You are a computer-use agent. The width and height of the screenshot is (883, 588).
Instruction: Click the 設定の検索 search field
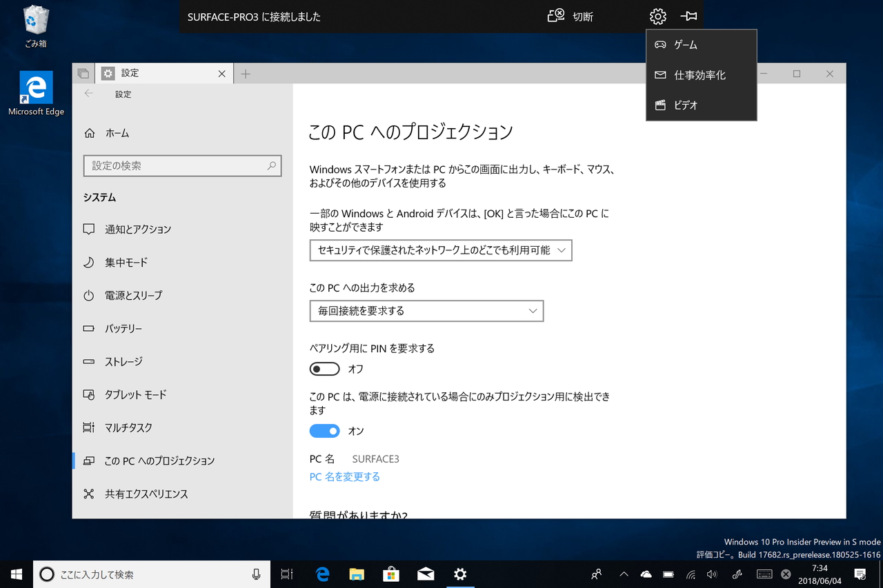click(x=182, y=165)
